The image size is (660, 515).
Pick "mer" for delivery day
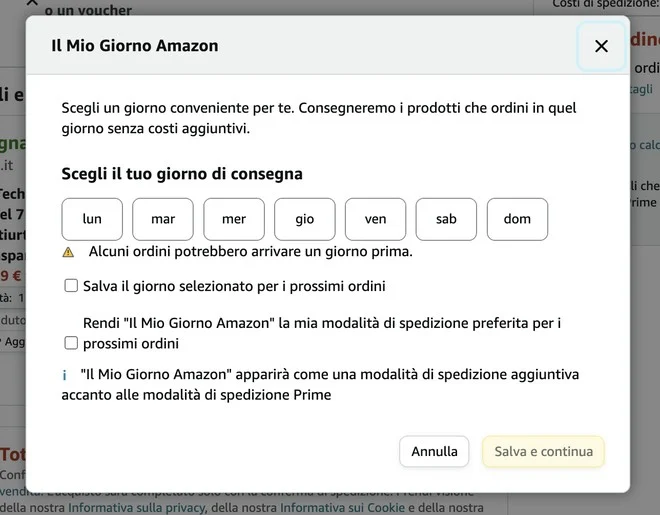click(234, 219)
